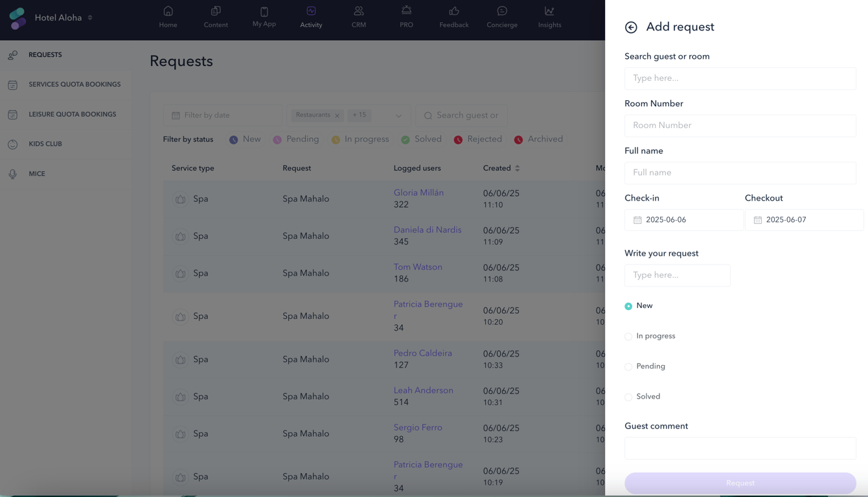Go back from the Add request panel
The height and width of the screenshot is (497, 868).
tap(630, 27)
